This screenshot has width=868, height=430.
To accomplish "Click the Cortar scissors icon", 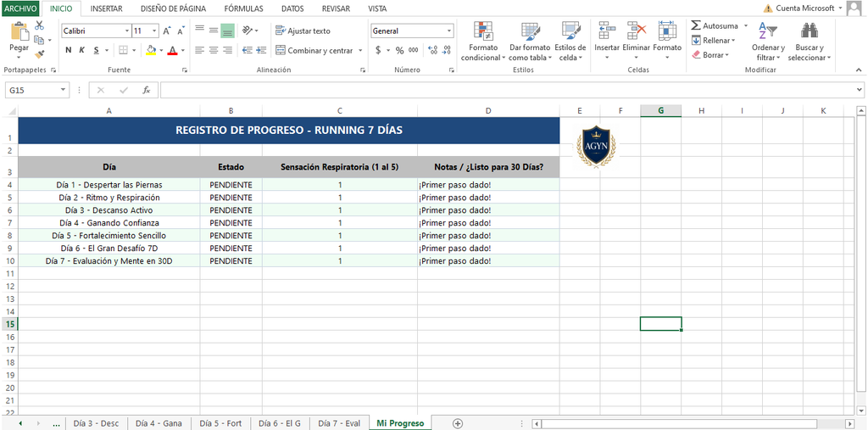I will coord(39,25).
